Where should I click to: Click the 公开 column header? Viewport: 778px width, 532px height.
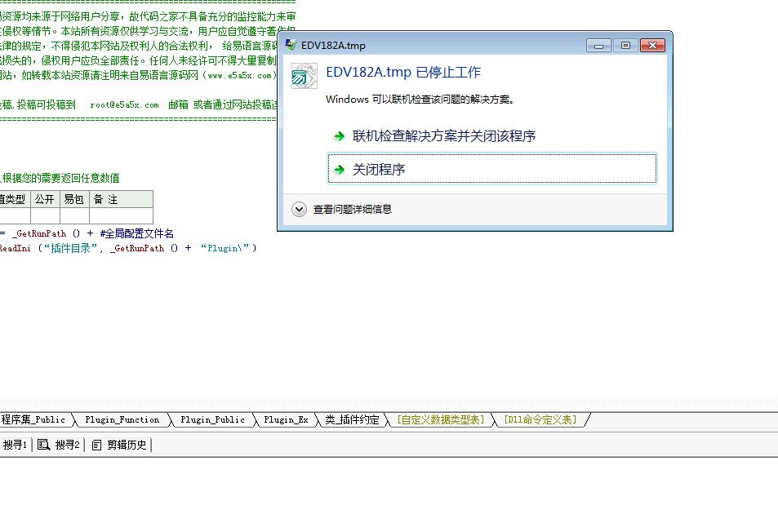coord(45,199)
